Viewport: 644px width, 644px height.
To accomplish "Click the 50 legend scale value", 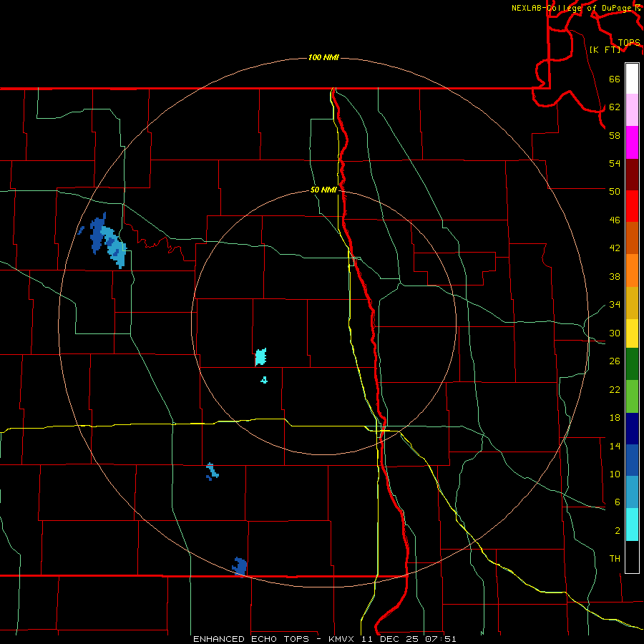I will coord(615,192).
